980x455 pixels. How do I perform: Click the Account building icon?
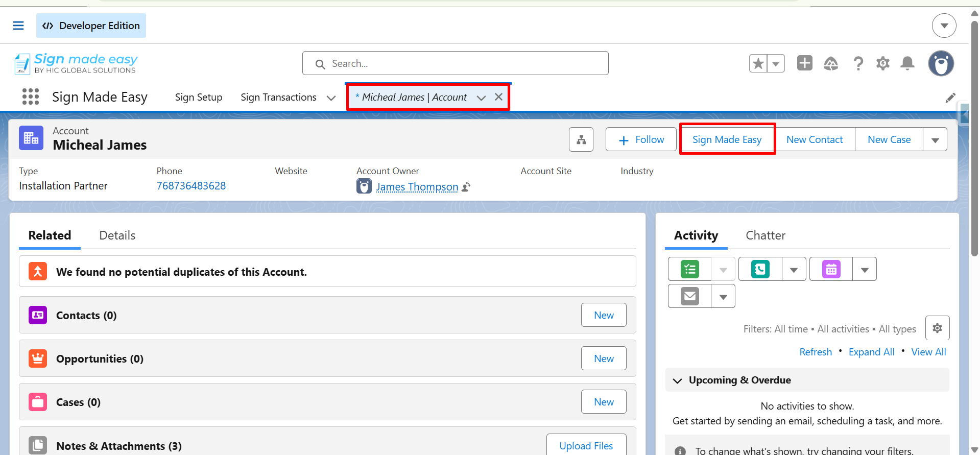tap(31, 138)
